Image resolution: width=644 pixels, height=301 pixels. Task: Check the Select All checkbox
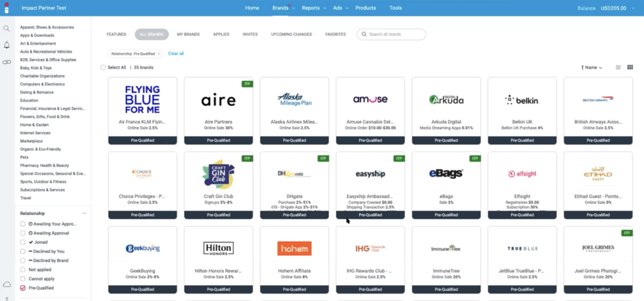[x=103, y=67]
